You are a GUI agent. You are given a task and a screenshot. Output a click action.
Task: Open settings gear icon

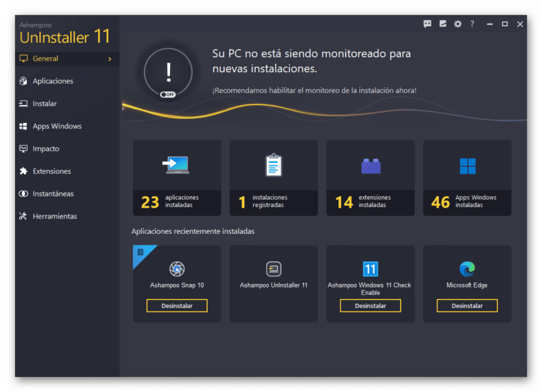point(457,24)
